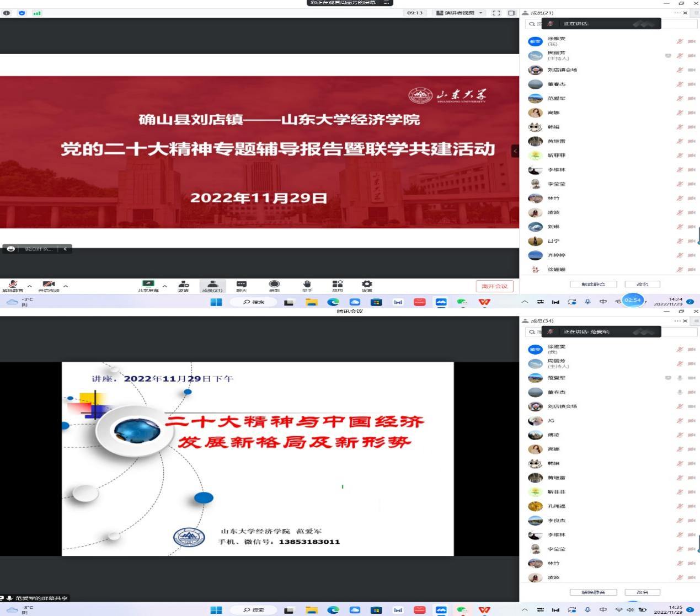Open WPS Office from the upper taskbar
700x616 pixels.
484,302
